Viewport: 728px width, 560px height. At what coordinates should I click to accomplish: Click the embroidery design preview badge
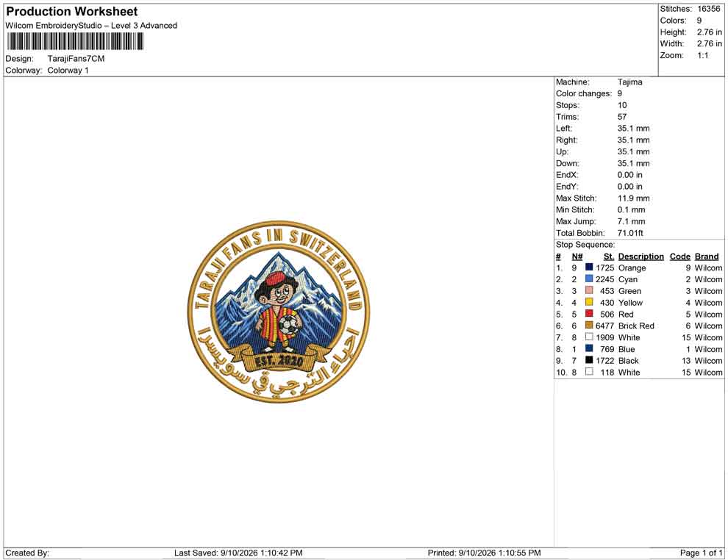coord(279,312)
